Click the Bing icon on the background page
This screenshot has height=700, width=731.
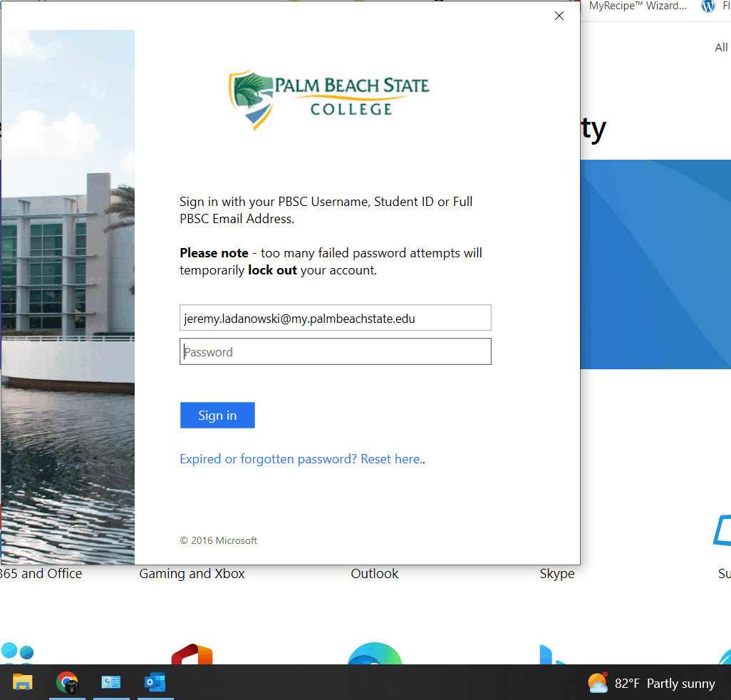[552, 654]
